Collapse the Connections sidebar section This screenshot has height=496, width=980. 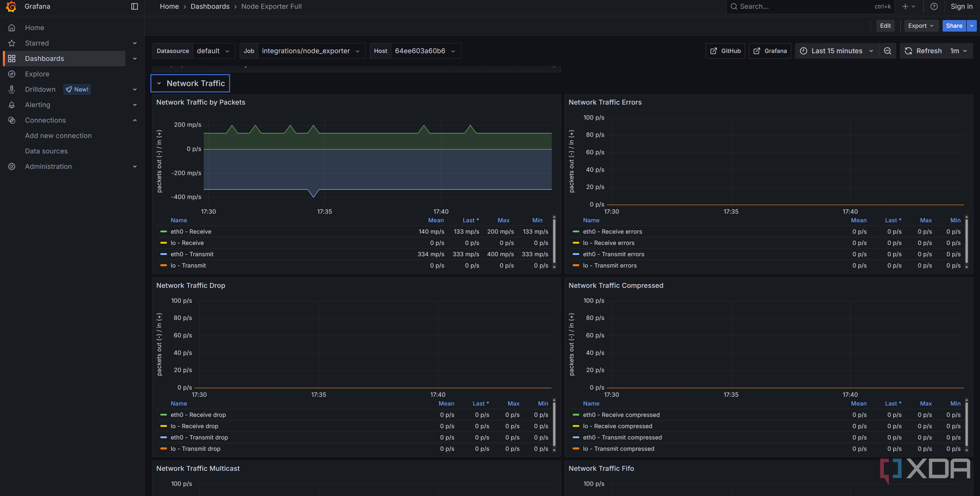(x=135, y=120)
